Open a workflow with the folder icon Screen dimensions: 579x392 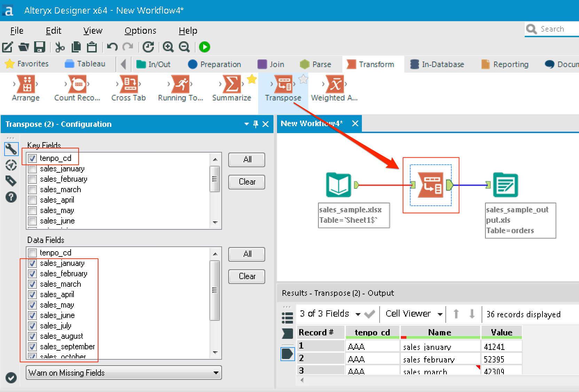coord(24,47)
